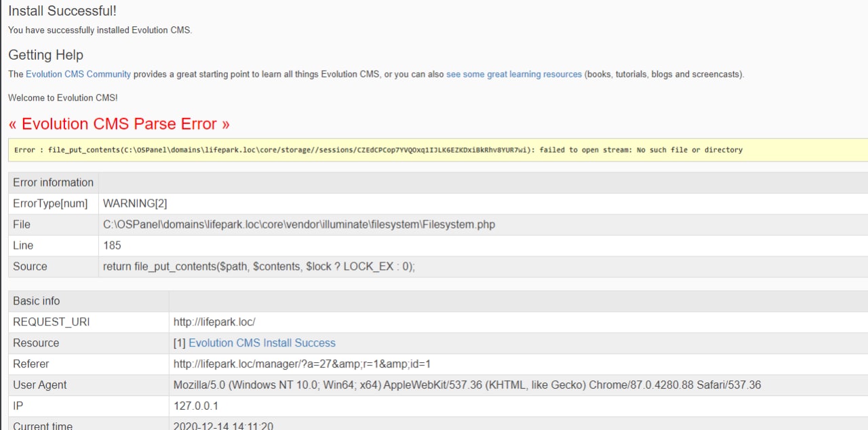
Task: Click the red Evolution CMS Parse Error title
Action: pos(119,124)
